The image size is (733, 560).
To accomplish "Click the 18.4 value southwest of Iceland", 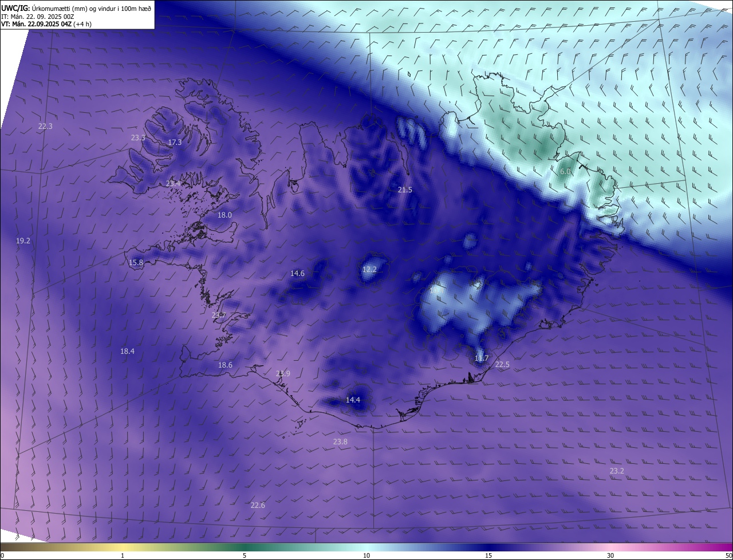I will (x=127, y=351).
